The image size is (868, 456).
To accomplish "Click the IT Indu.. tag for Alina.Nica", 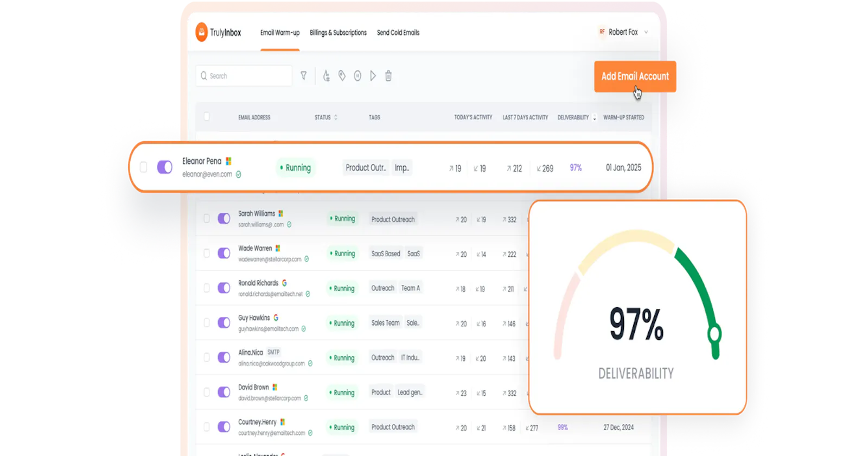I will point(410,358).
